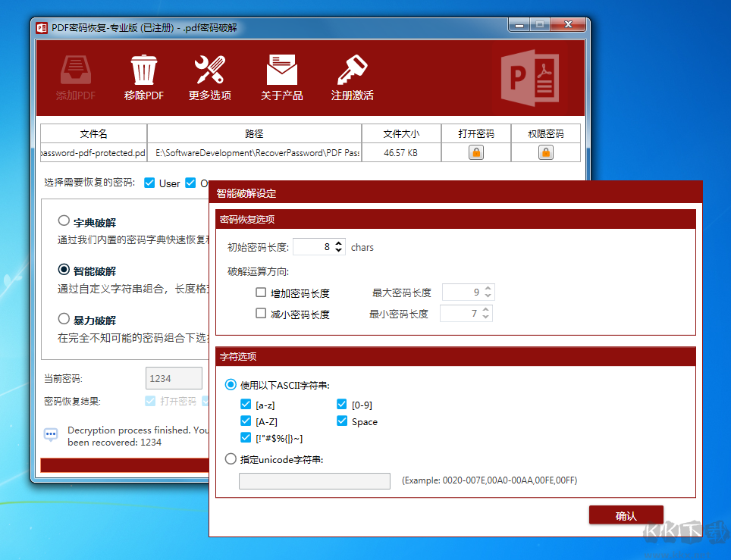Uncheck the [0-9] character option
Image resolution: width=731 pixels, height=560 pixels.
coord(340,404)
